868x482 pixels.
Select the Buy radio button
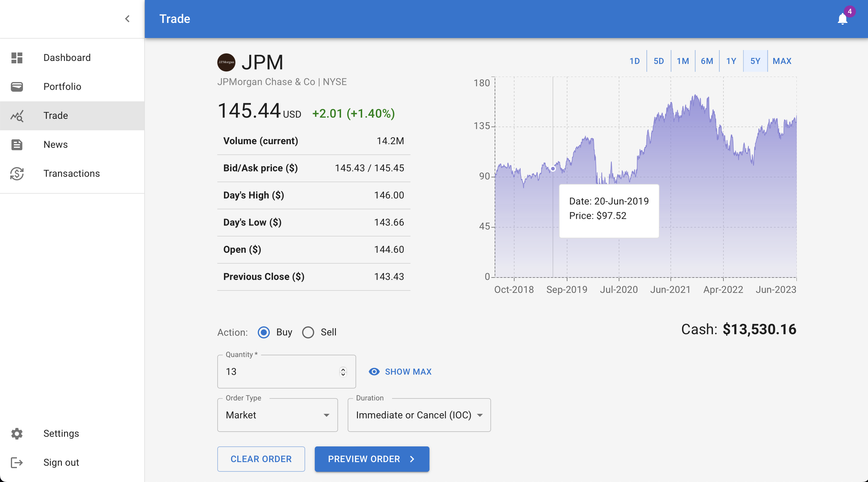click(263, 332)
